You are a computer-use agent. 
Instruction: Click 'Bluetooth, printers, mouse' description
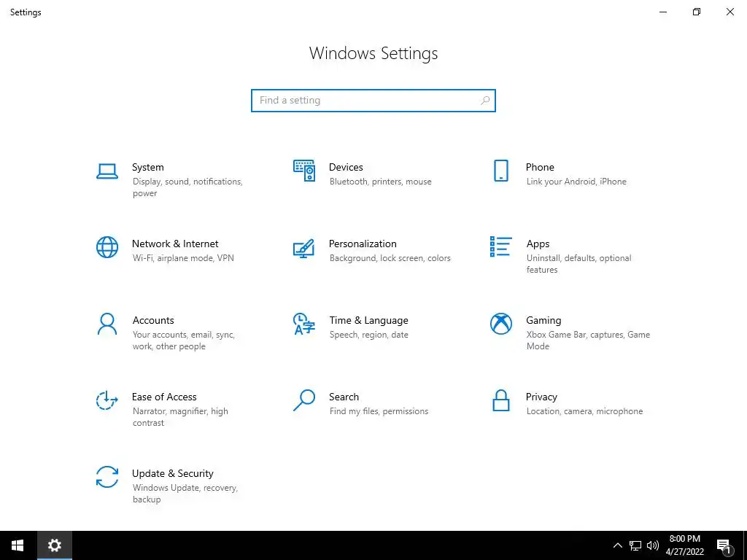380,182
